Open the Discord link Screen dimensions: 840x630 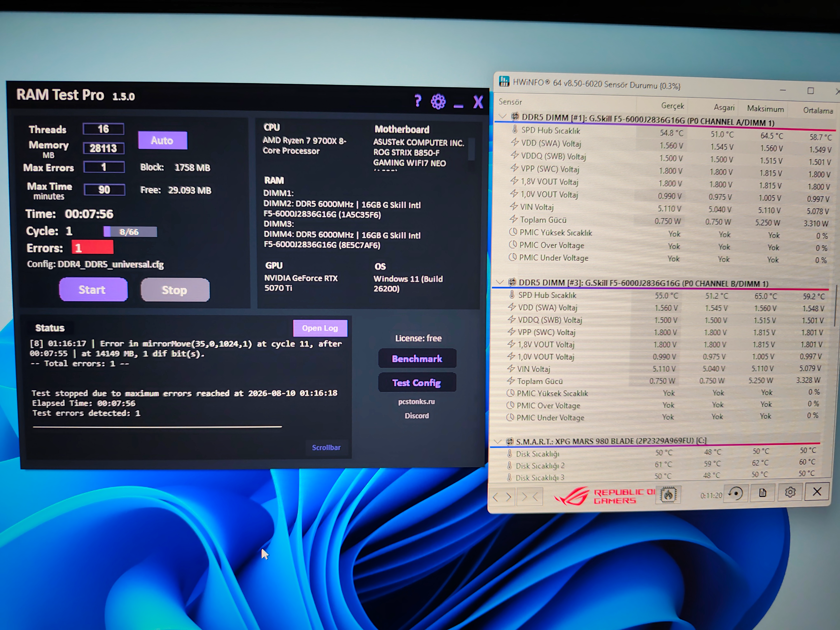click(x=416, y=416)
